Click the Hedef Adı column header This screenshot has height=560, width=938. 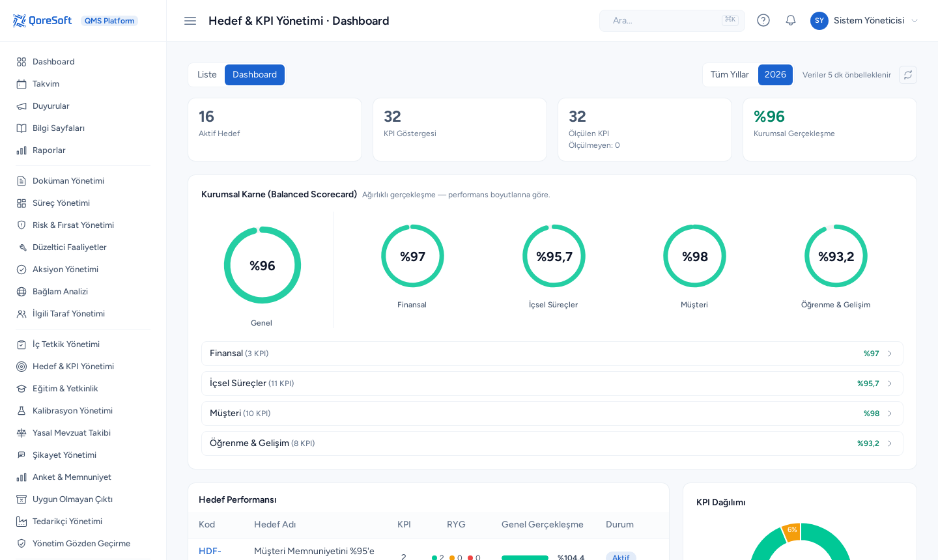click(x=275, y=525)
